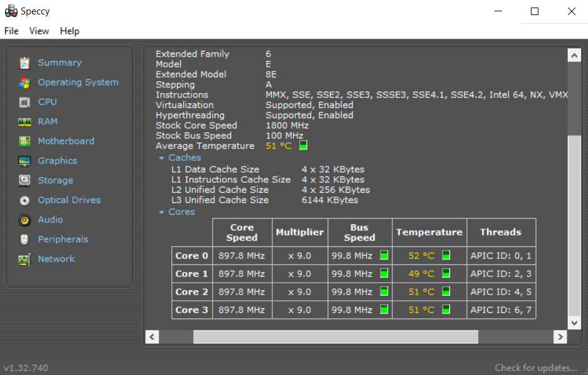This screenshot has width=588, height=375.
Task: Open the View menu
Action: (x=39, y=31)
